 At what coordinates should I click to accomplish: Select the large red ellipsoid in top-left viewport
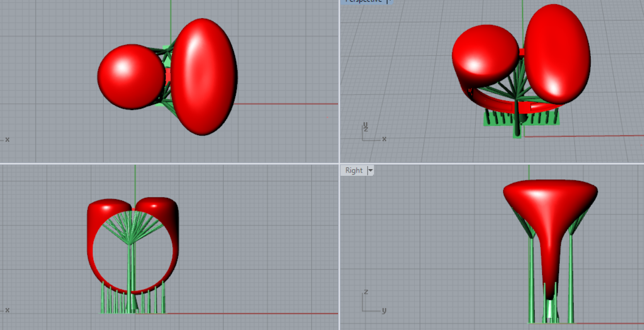(204, 77)
